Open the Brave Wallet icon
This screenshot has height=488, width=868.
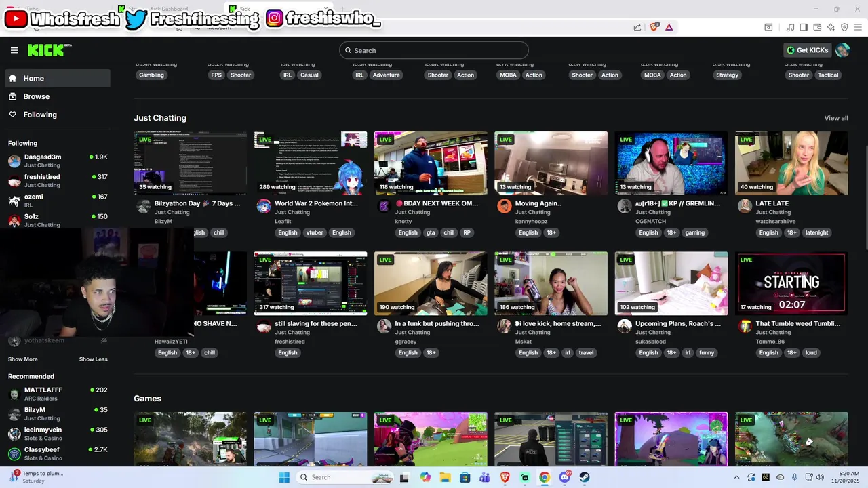[817, 27]
